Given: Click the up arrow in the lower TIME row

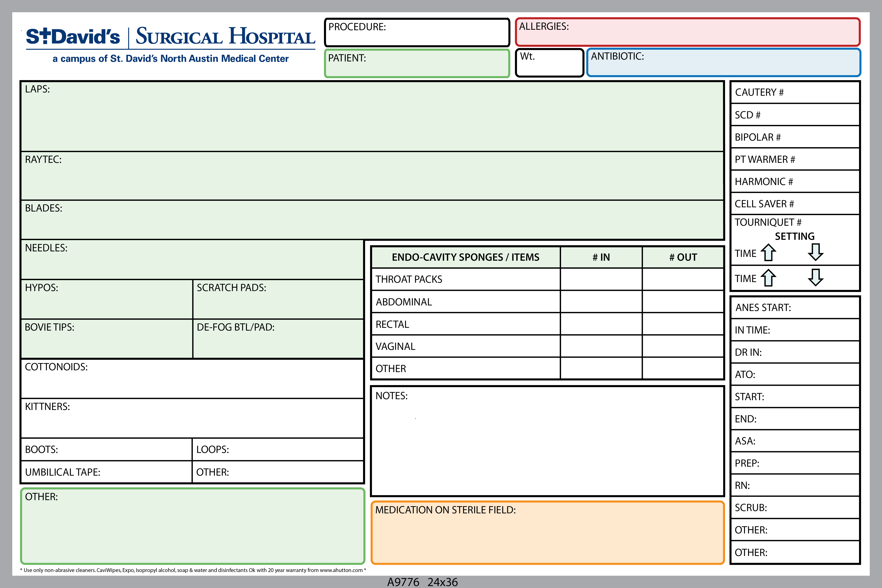Looking at the screenshot, I should (768, 278).
